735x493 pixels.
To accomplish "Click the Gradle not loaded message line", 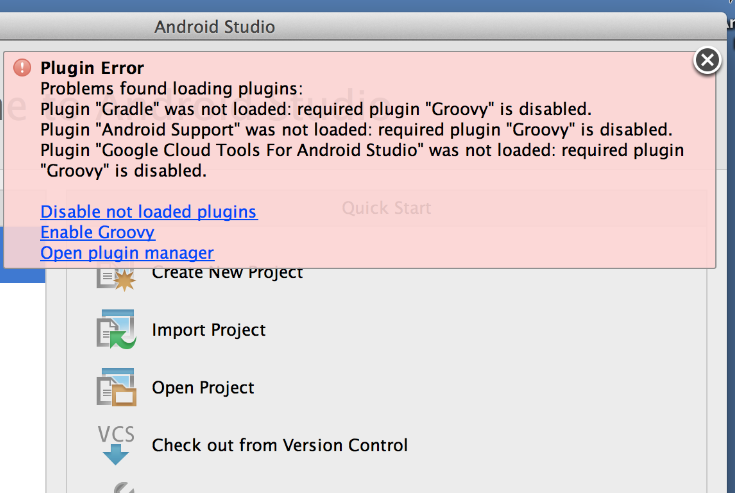I will pos(316,109).
